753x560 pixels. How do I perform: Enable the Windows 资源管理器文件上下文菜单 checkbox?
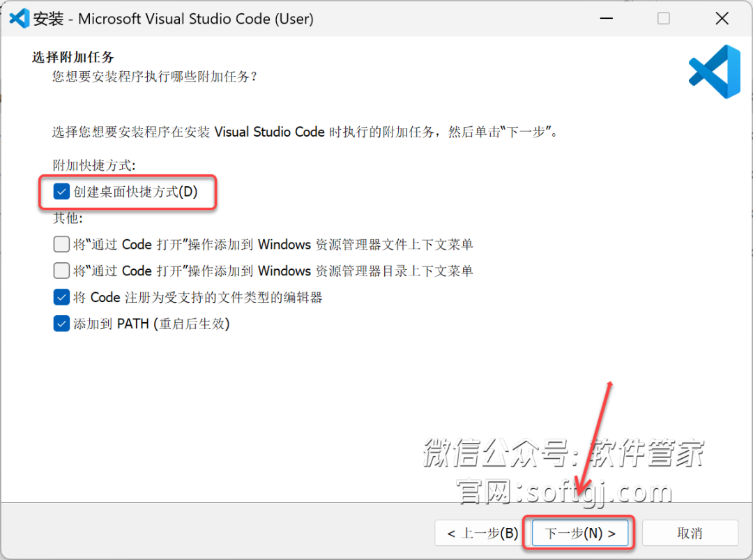pos(61,244)
